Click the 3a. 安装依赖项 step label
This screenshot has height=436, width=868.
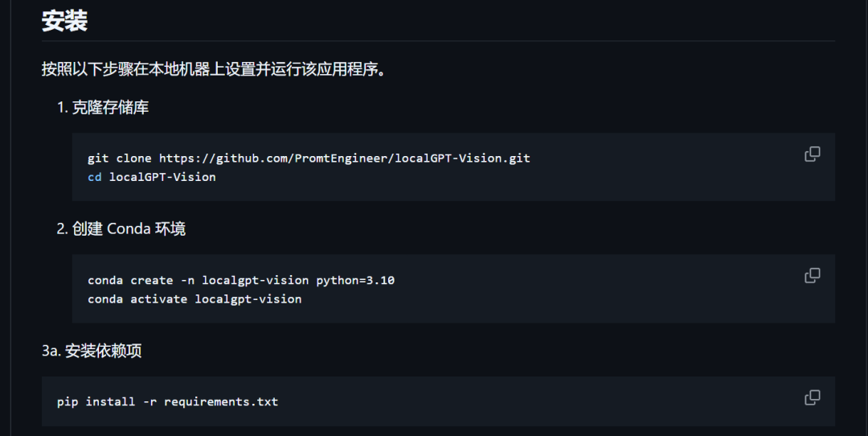coord(92,351)
